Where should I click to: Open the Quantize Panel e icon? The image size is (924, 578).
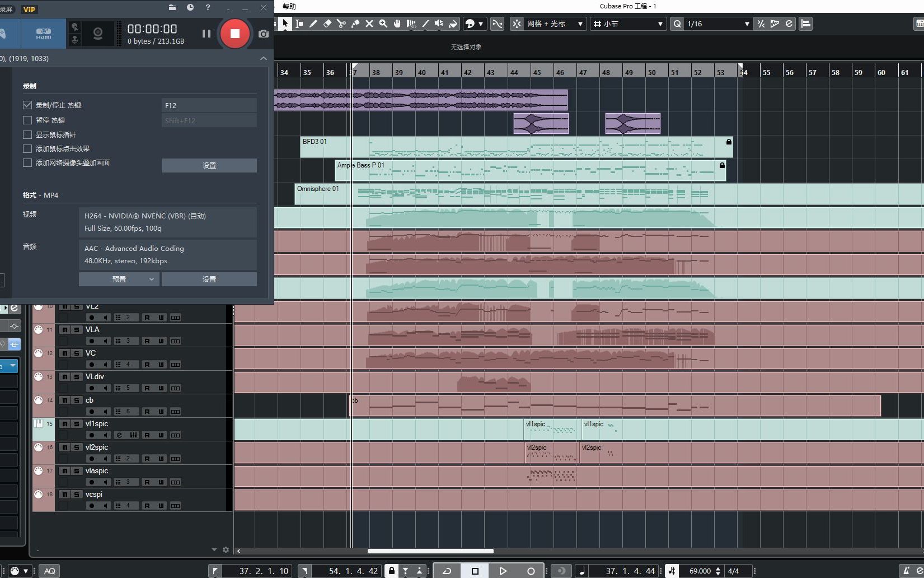(789, 24)
